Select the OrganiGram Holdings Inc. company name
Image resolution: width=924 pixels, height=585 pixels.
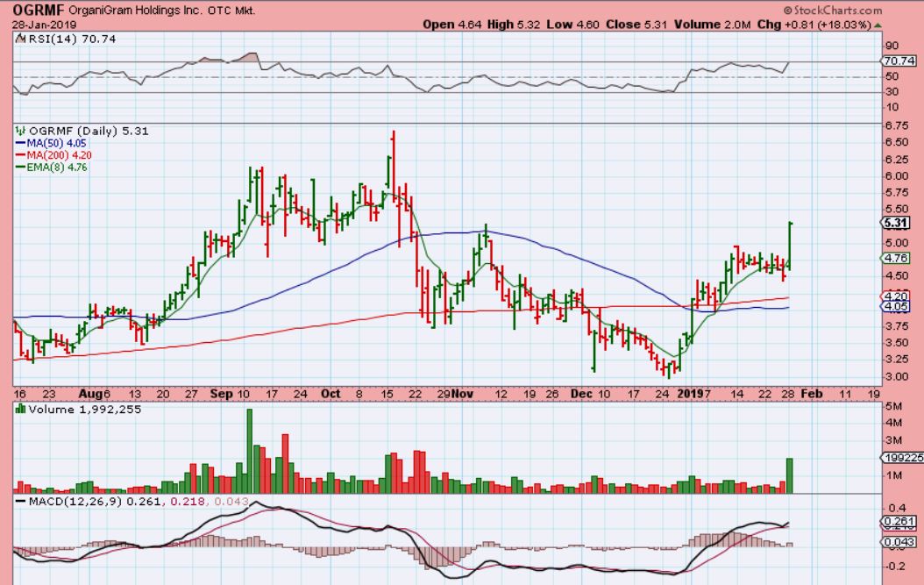click(135, 11)
